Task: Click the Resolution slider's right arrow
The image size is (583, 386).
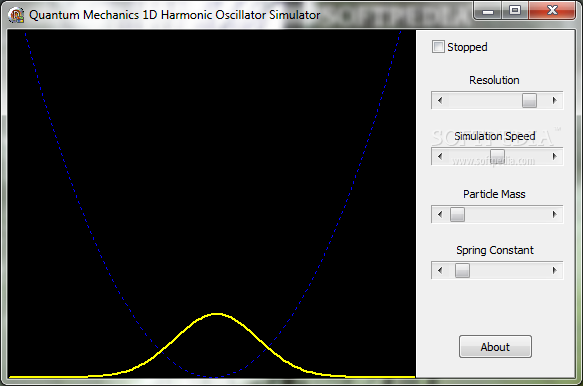Action: (x=554, y=100)
